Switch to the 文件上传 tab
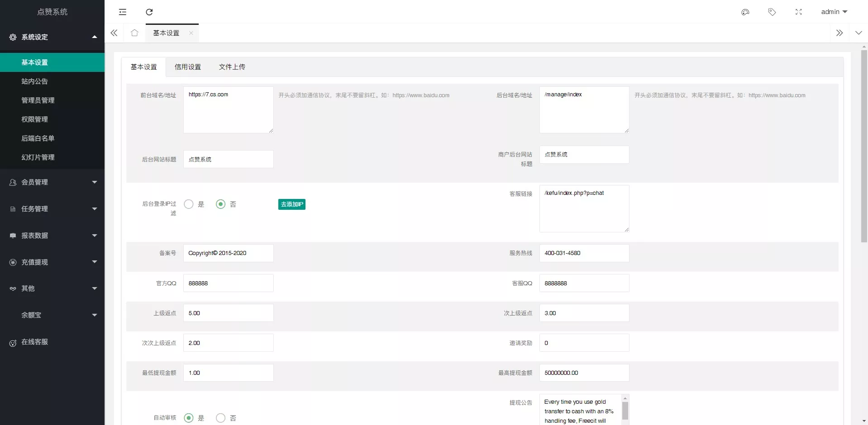 232,67
